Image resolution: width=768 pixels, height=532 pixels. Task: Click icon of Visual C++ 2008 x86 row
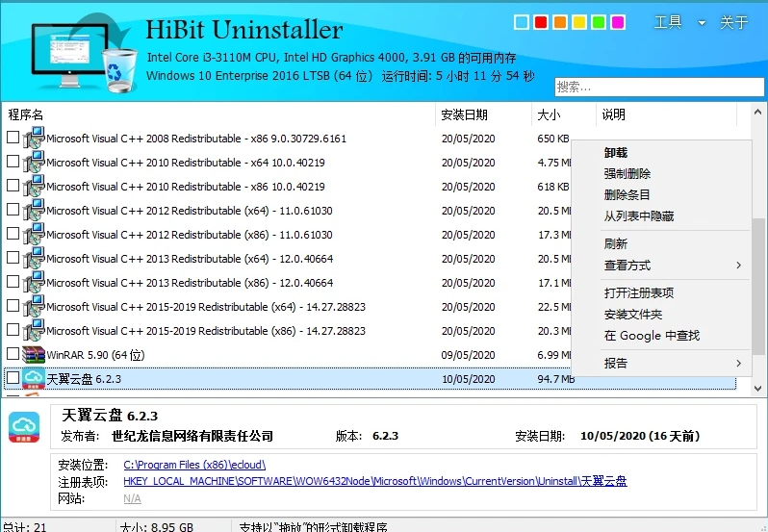(x=34, y=138)
